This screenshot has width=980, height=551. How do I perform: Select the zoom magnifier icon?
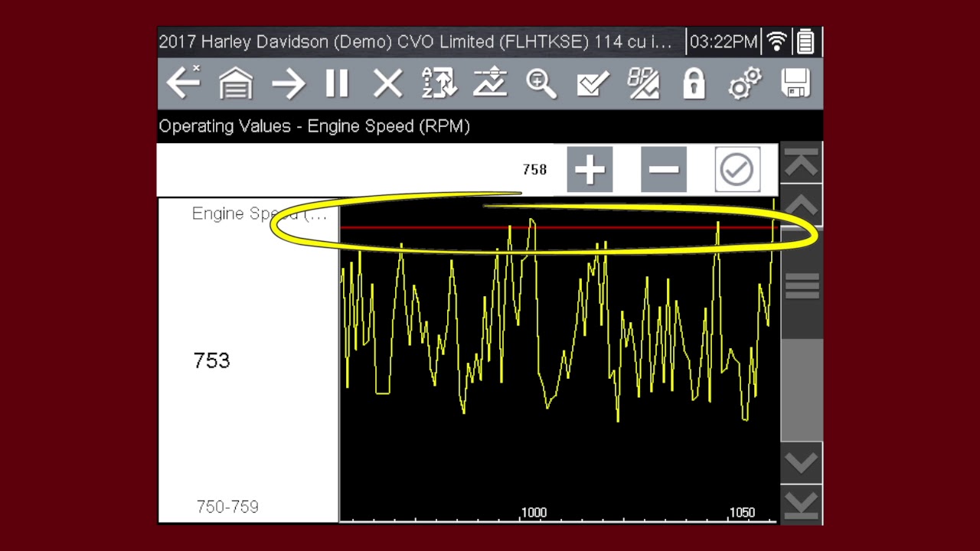[541, 83]
